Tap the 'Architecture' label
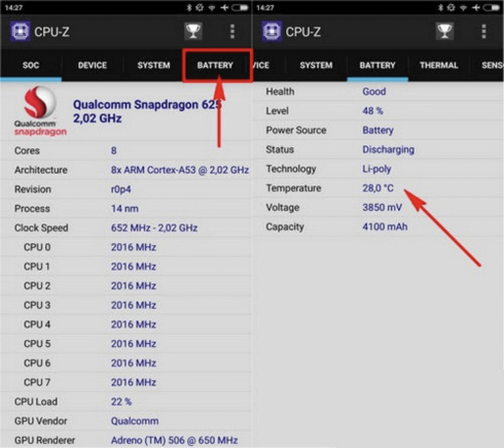This screenshot has height=448, width=504. coord(41,170)
